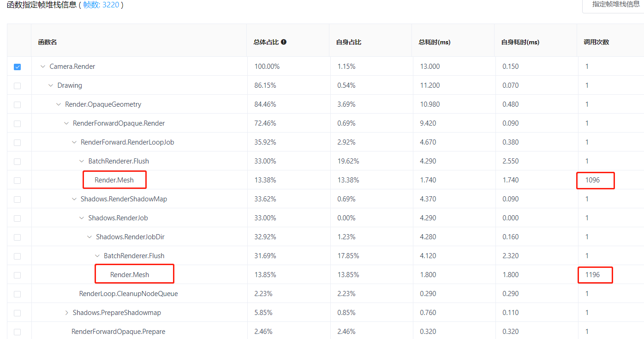Select the RenderLoop.CleanupNodeQueue function name
The image size is (644, 339).
coord(129,294)
